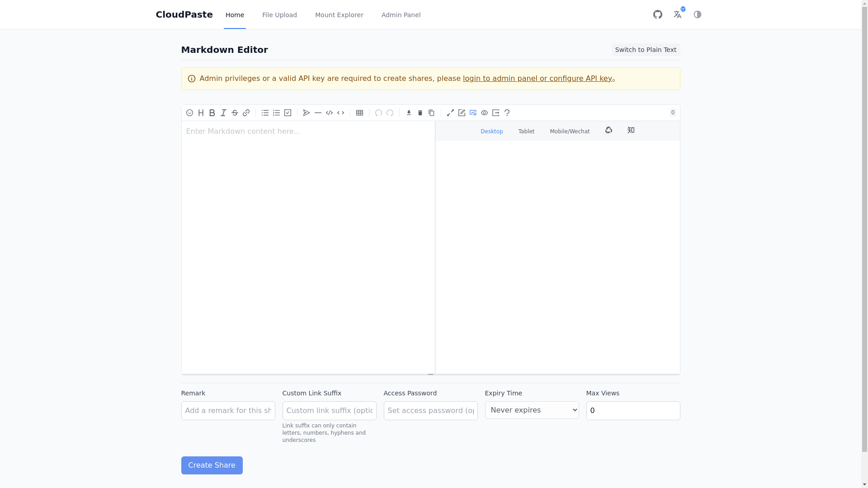This screenshot has height=488, width=868.
Task: Insert a hyperlink using the chain icon
Action: [x=246, y=113]
